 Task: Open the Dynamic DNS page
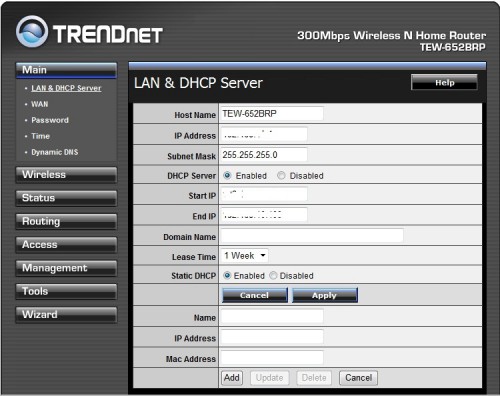click(x=55, y=152)
